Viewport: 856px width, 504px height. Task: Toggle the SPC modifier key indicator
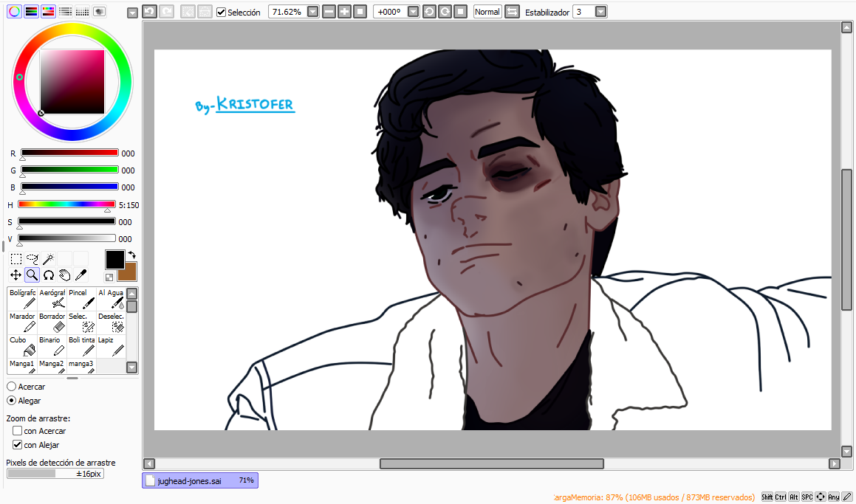pyautogui.click(x=807, y=497)
